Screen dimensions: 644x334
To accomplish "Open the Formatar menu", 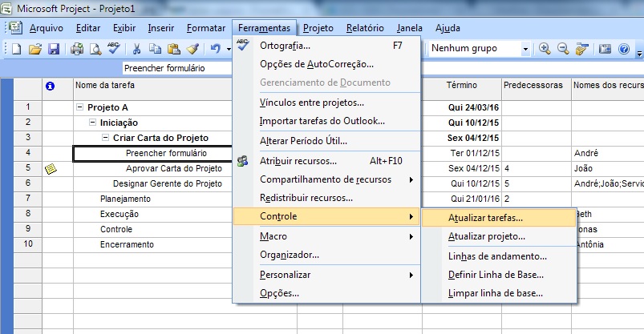I will (206, 28).
